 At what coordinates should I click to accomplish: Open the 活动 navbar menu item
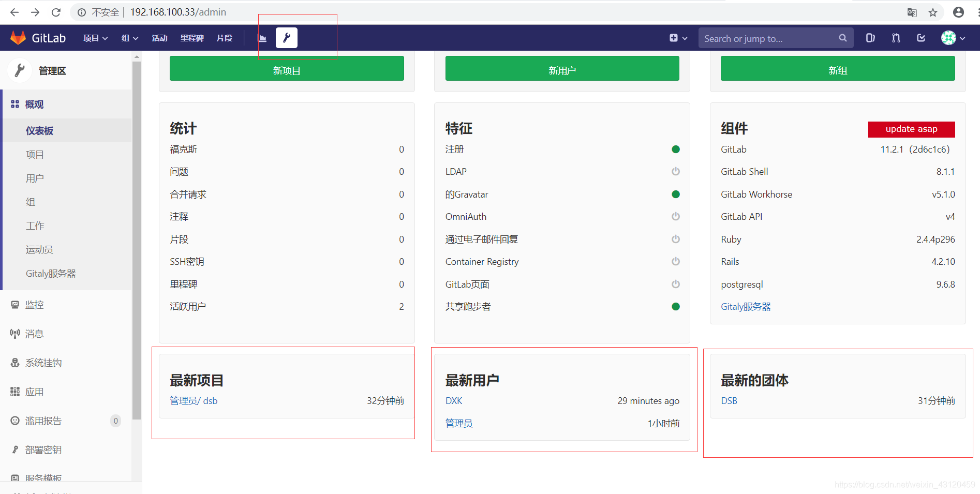click(x=159, y=38)
